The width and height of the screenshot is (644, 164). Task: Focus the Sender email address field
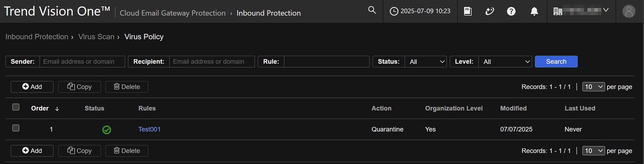(x=82, y=62)
